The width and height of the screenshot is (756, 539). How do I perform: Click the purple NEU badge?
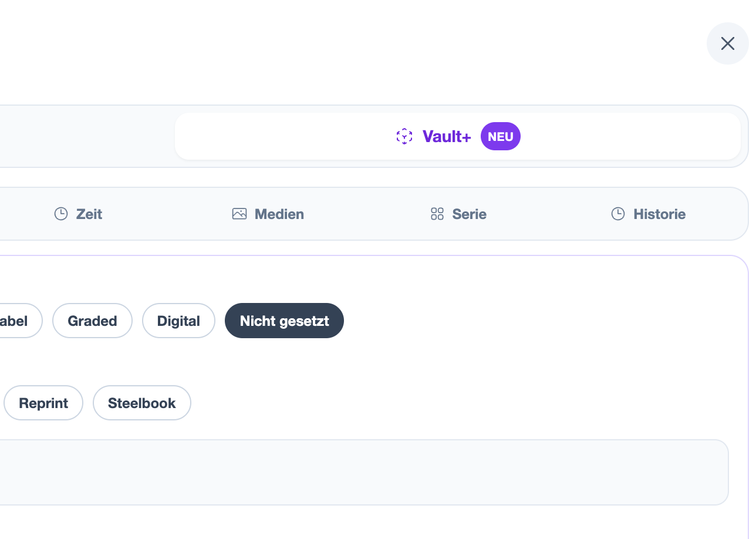point(500,136)
